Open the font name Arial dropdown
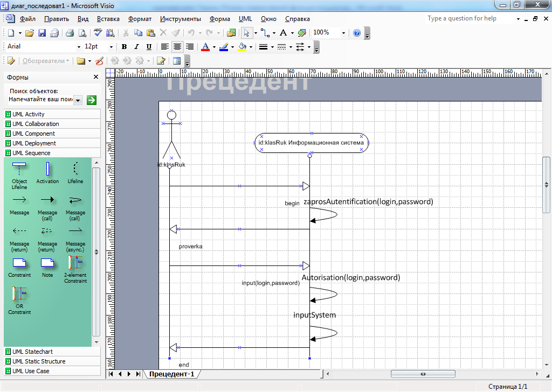This screenshot has width=552, height=392. 79,47
